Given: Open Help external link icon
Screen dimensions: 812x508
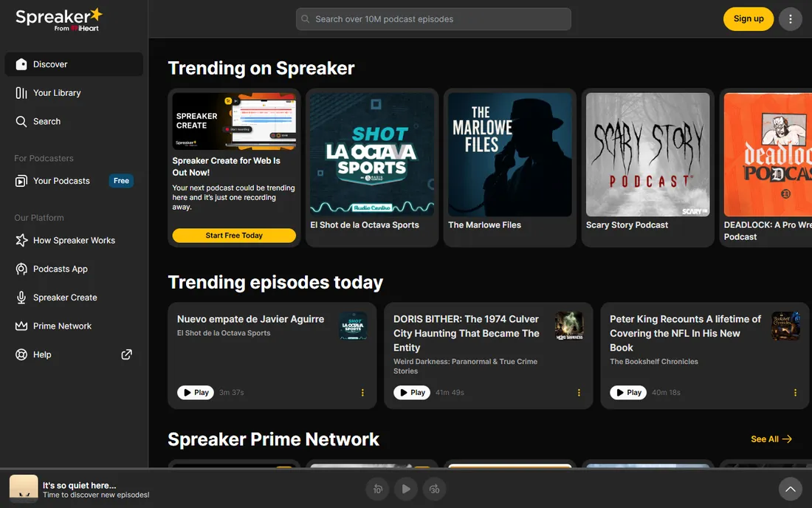Looking at the screenshot, I should pos(126,354).
